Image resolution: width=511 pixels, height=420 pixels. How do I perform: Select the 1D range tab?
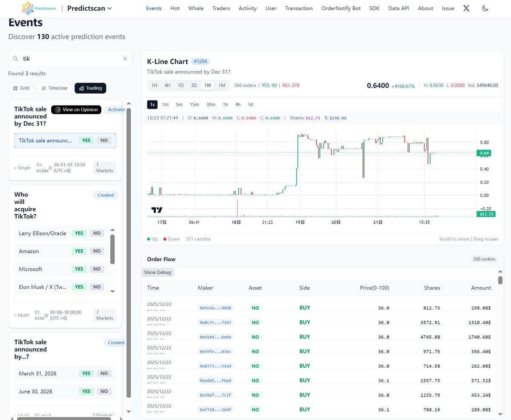click(181, 85)
